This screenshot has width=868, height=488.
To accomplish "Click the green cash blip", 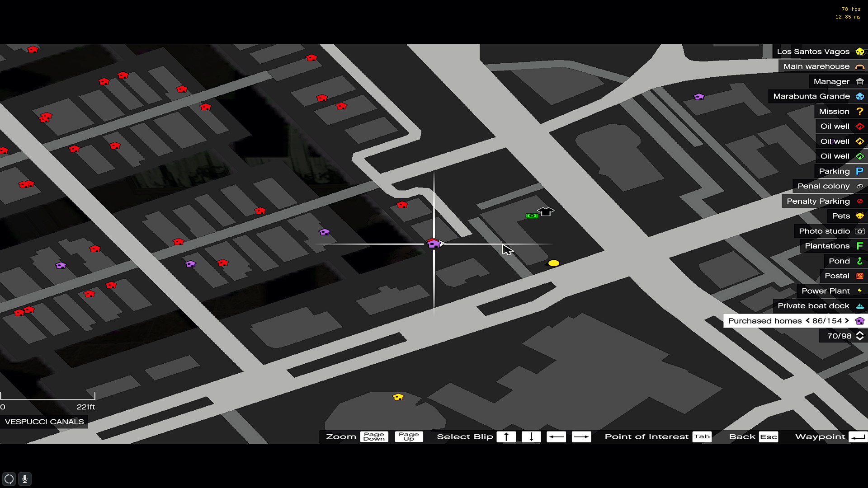I will [532, 216].
